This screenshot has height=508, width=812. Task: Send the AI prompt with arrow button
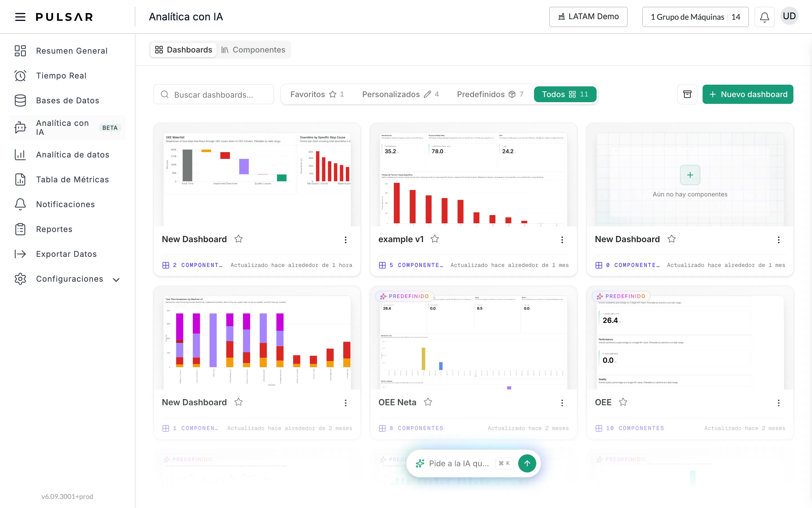click(x=527, y=463)
